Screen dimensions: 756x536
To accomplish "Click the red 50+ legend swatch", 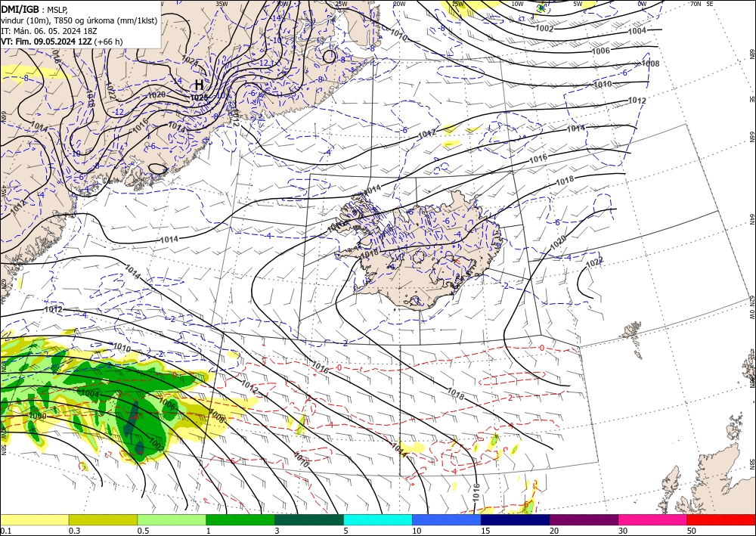I will (x=721, y=519).
